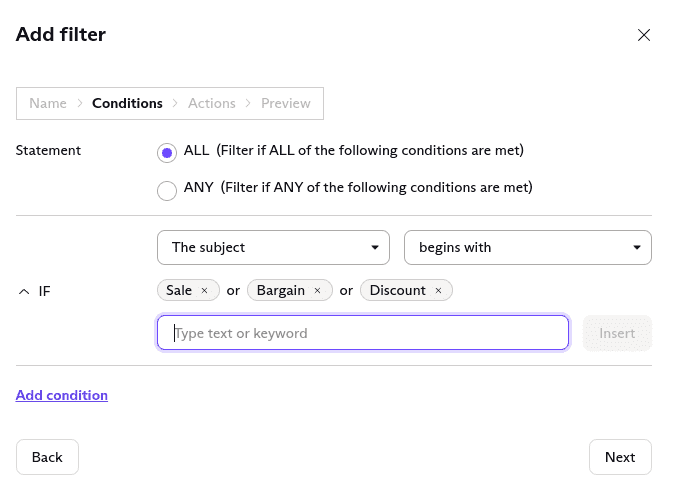Remove the Bargain keyword chip
Image resolution: width=677 pixels, height=488 pixels.
pos(317,291)
